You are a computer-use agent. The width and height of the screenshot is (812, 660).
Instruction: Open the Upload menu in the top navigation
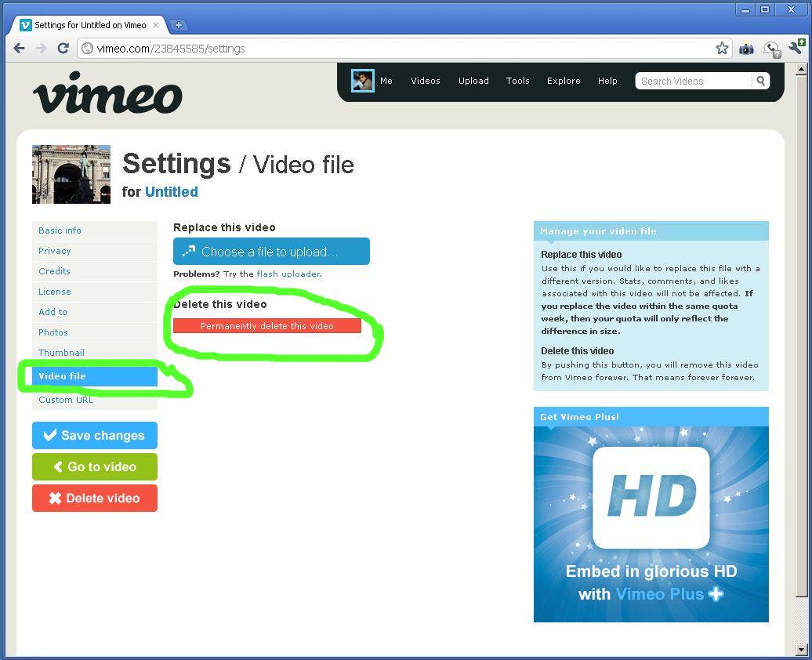tap(473, 81)
